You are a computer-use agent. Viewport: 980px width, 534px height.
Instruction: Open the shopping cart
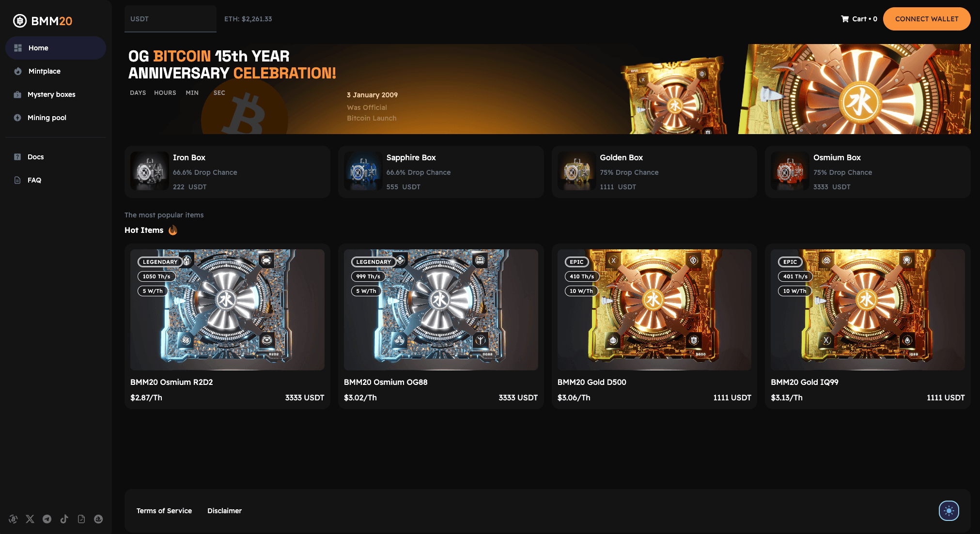859,19
